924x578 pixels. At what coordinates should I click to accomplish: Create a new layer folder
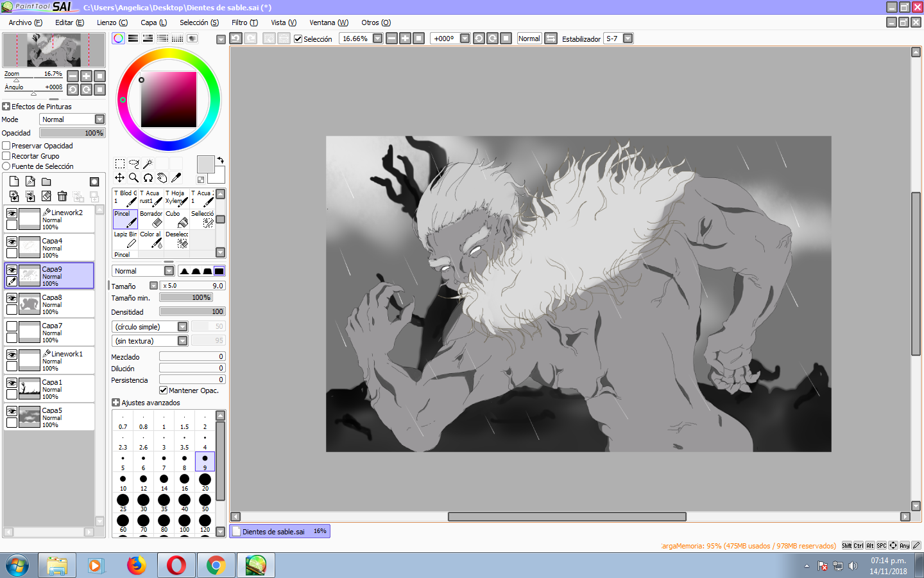(x=46, y=182)
